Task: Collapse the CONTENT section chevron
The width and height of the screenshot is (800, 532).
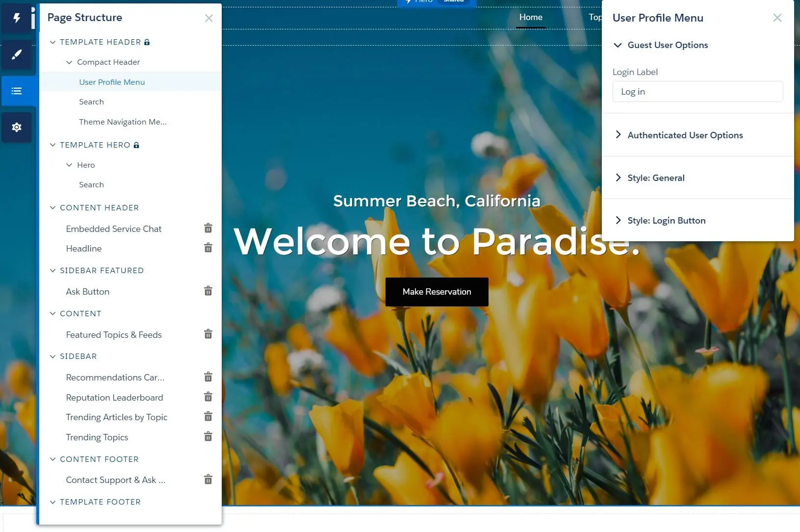Action: 53,314
